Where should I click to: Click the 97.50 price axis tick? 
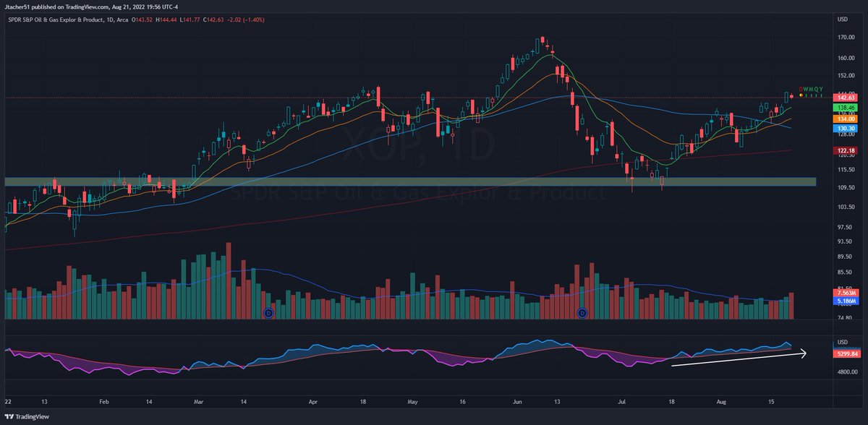(x=846, y=226)
